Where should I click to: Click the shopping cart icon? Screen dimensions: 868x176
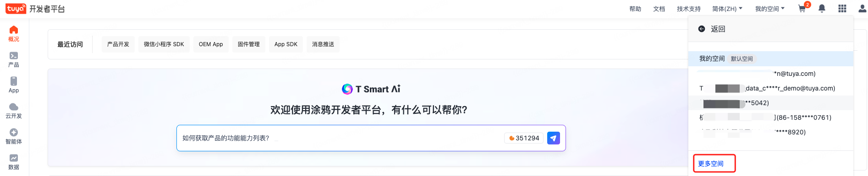(x=802, y=9)
